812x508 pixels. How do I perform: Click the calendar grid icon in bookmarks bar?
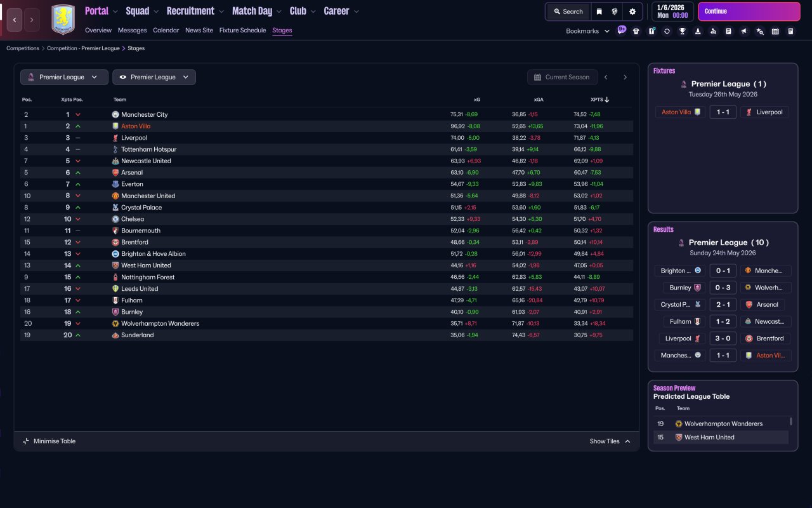click(x=775, y=31)
